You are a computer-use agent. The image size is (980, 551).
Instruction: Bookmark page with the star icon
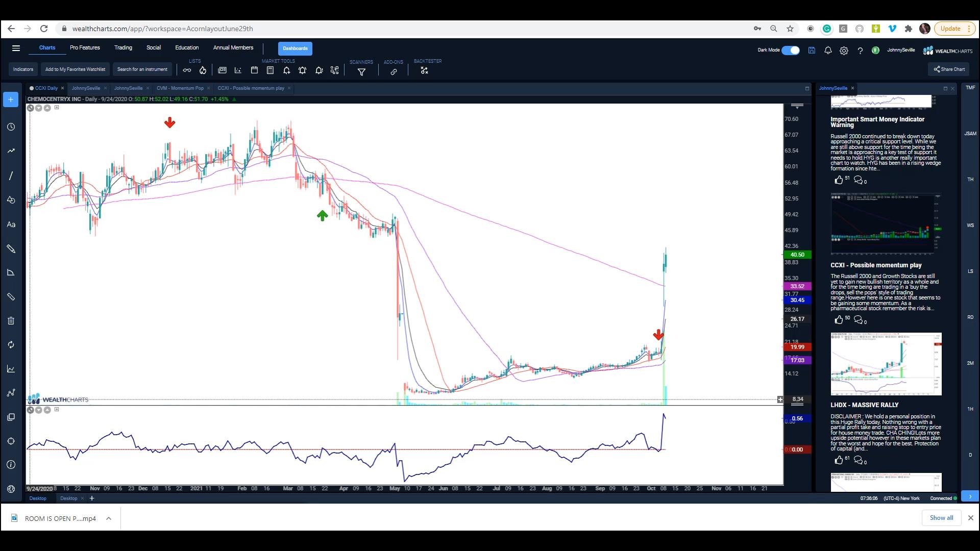tap(790, 29)
